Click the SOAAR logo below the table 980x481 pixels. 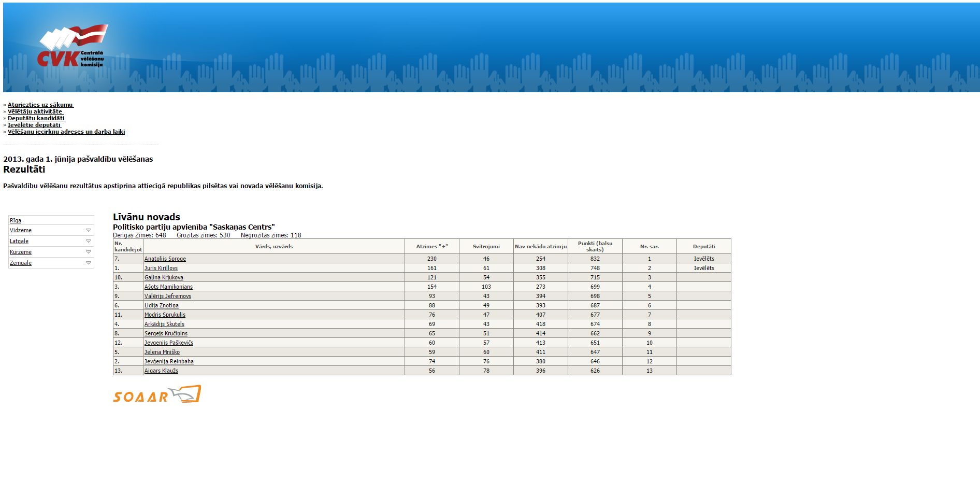click(156, 394)
